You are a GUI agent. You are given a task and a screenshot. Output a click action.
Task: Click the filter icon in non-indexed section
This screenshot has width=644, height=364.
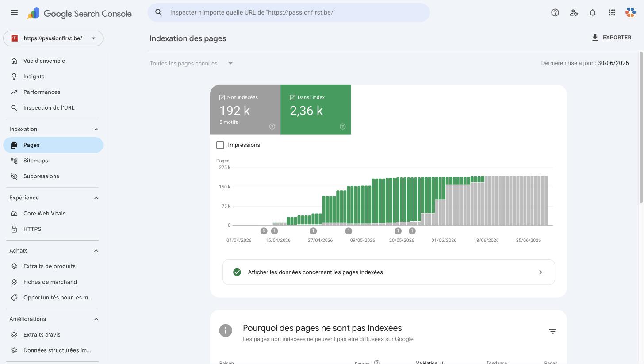click(x=553, y=331)
